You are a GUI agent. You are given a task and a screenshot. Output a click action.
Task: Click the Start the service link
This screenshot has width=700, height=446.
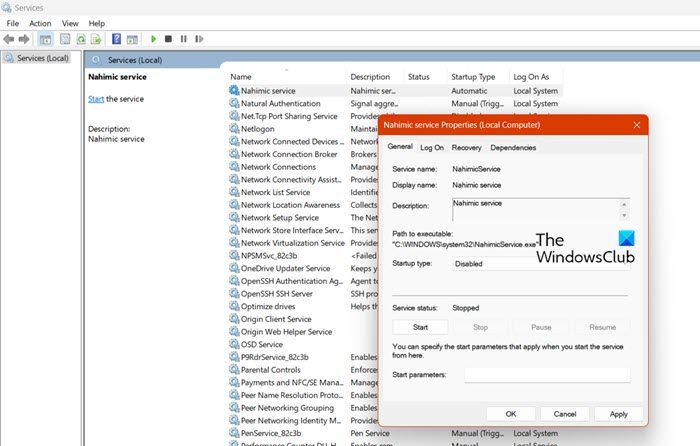pos(96,99)
